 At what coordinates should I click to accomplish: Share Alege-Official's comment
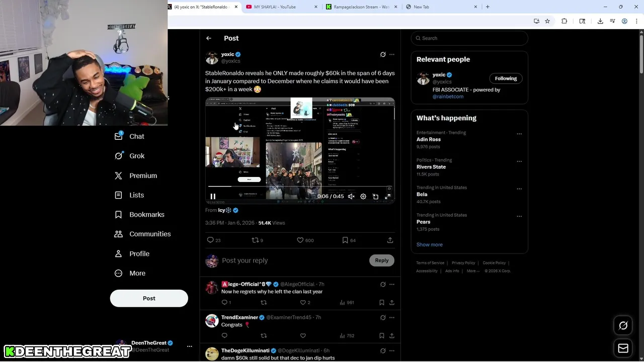click(x=392, y=303)
